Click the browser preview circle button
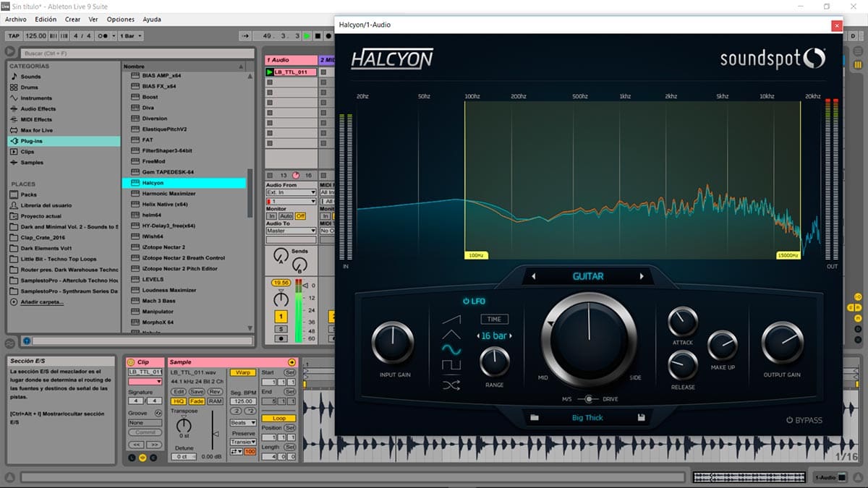 tap(26, 341)
